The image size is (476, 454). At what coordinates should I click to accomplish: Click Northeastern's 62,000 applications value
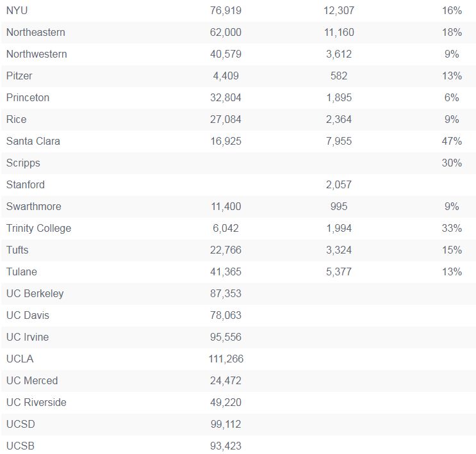(x=226, y=32)
